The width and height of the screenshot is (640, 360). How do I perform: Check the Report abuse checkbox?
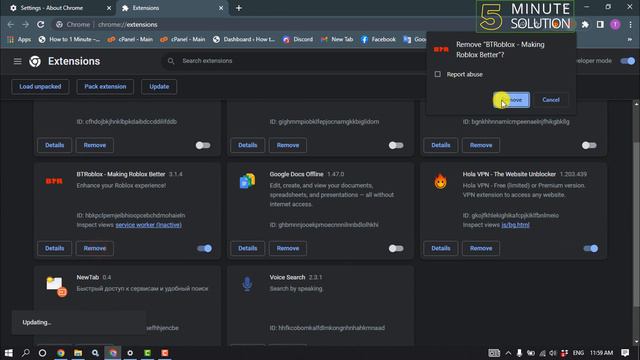pos(438,74)
